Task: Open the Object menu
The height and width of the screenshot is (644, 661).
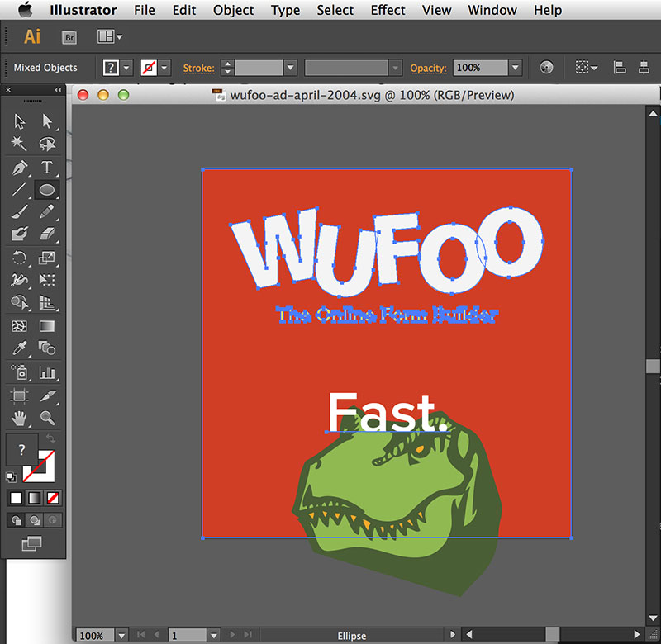Action: point(234,10)
